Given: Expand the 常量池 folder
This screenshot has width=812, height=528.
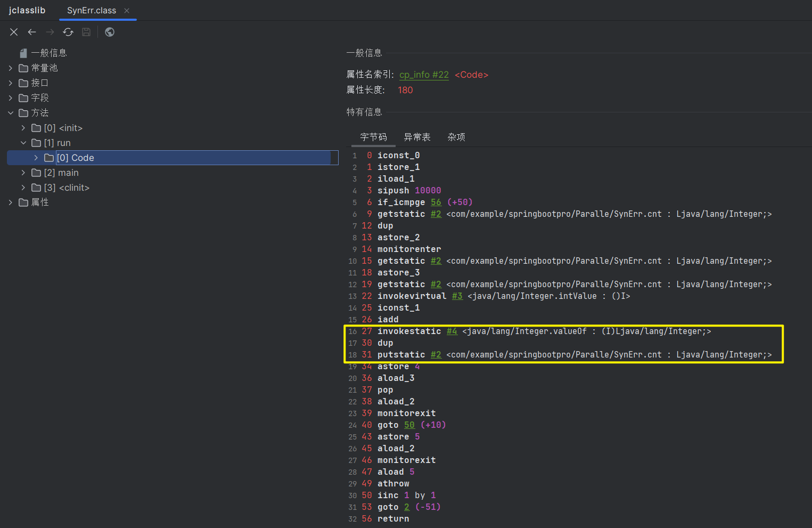Looking at the screenshot, I should point(11,68).
